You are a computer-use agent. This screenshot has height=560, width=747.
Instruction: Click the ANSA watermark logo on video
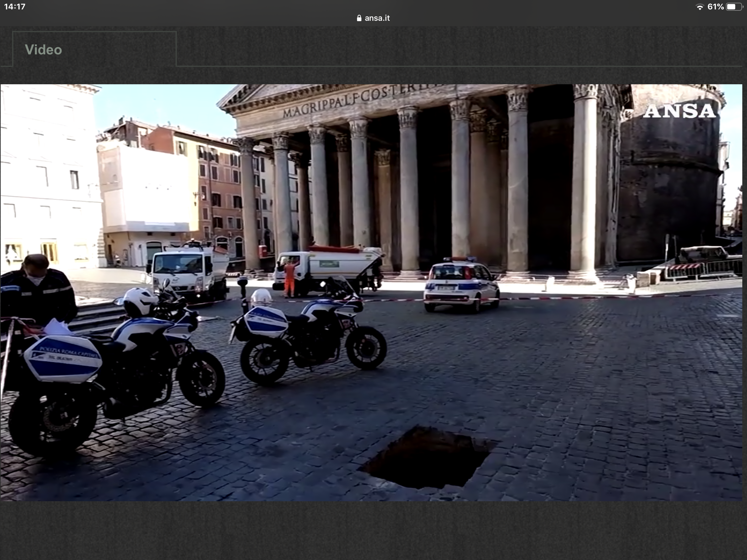point(679,111)
